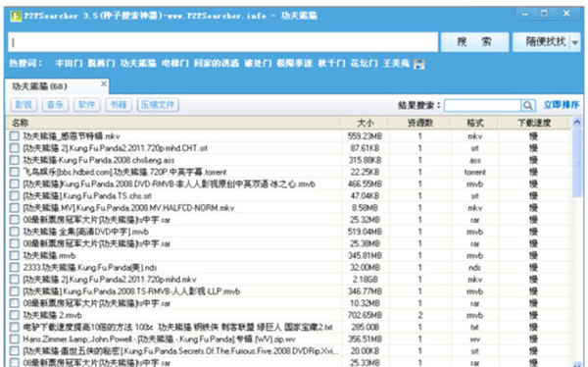Check the Kung.Fu.Panda.2008.chs&eng.ass checkbox
Screen dimensions: 588x367
pyautogui.click(x=15, y=160)
